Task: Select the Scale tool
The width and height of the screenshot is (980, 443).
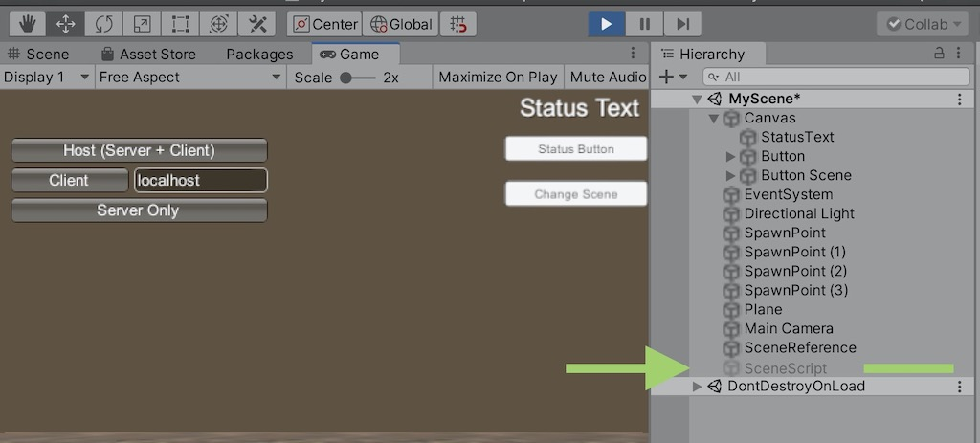Action: pyautogui.click(x=142, y=24)
